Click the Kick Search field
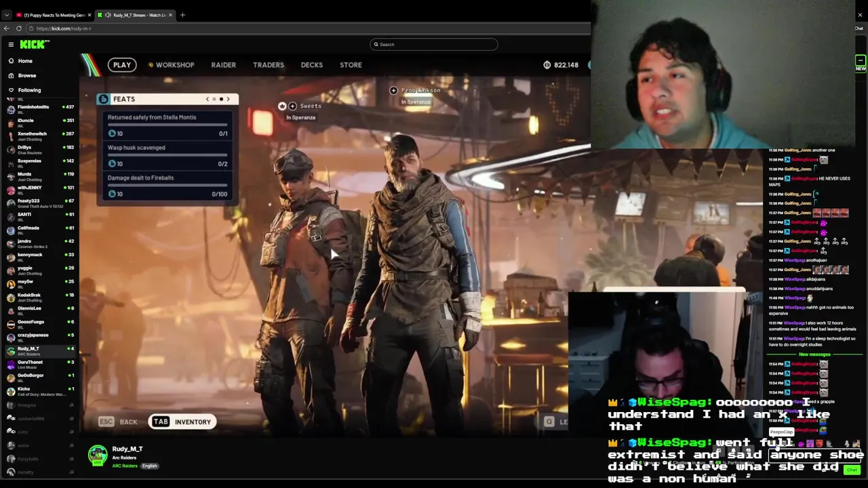Screen dimensions: 868x488 click(434, 44)
